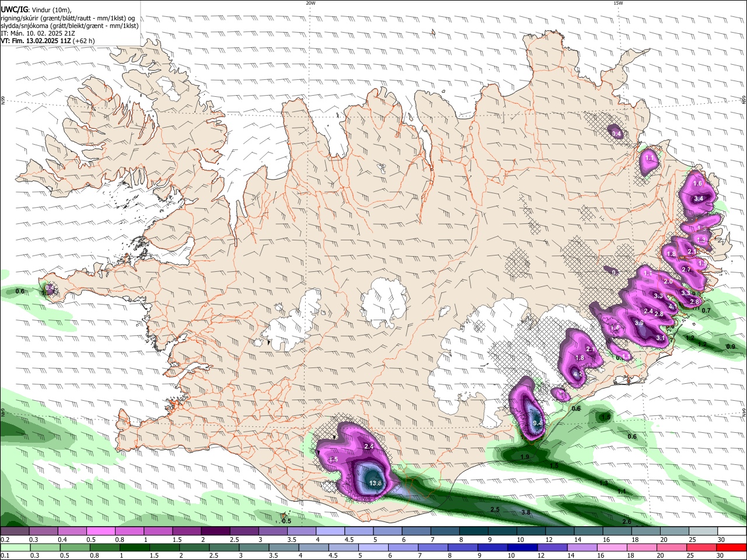Click the 'rigning/skúrir' legend description line
This screenshot has height=560, width=747.
tap(68, 17)
